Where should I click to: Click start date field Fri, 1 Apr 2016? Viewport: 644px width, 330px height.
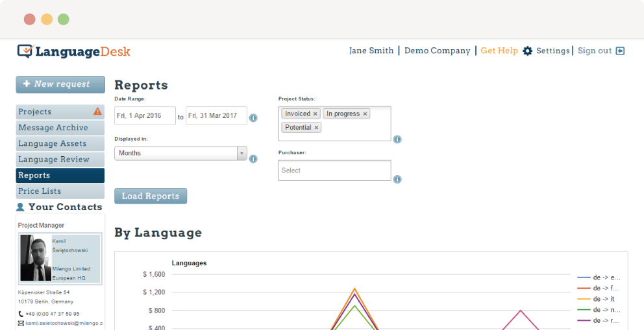145,115
